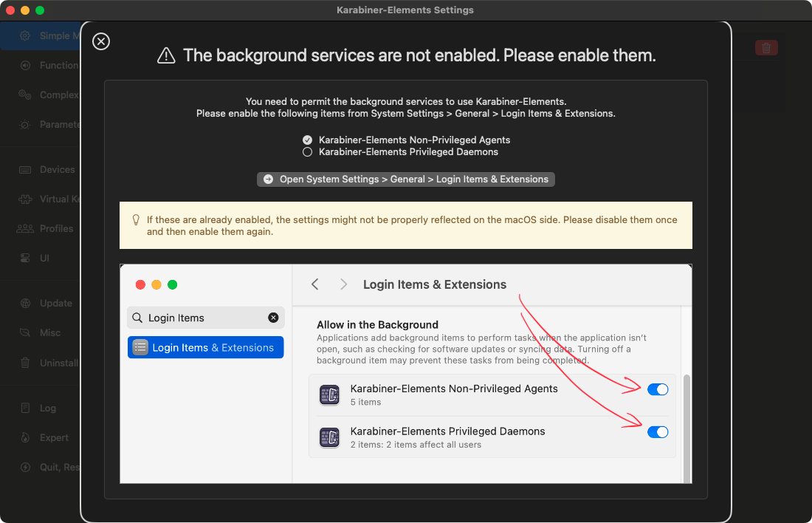Click the red trash button behind the dialog
This screenshot has height=523, width=812.
coord(766,48)
